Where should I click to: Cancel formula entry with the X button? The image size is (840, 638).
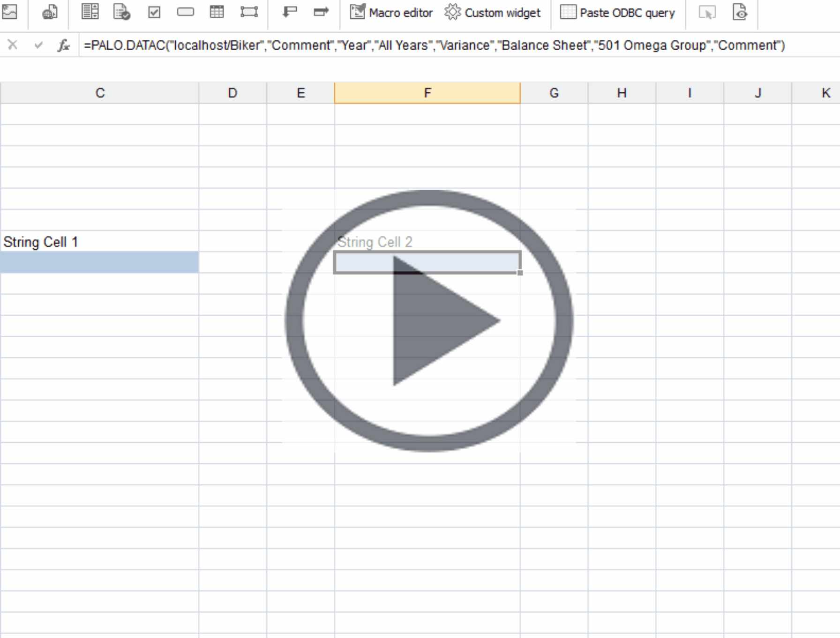13,45
